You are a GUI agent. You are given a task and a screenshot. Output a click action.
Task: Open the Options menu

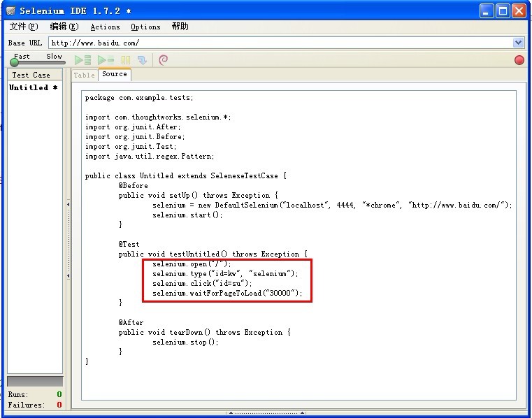tap(145, 27)
